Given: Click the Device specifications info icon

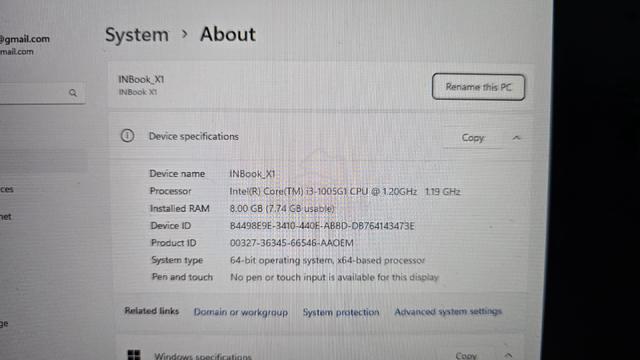Looking at the screenshot, I should pos(127,136).
